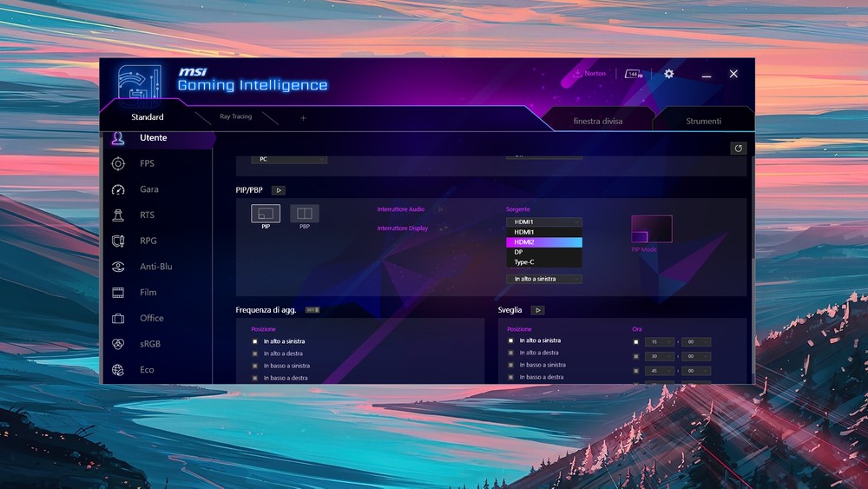
Task: Toggle the Sveglia enable button
Action: pos(537,310)
